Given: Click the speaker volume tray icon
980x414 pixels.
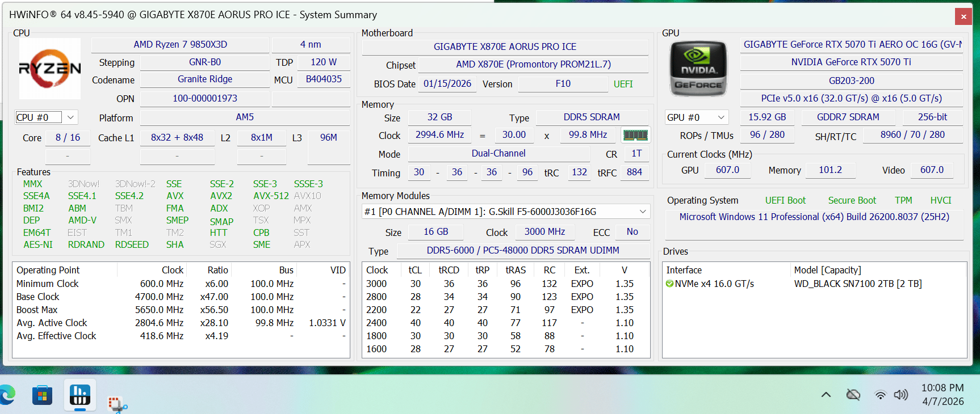Looking at the screenshot, I should [901, 395].
